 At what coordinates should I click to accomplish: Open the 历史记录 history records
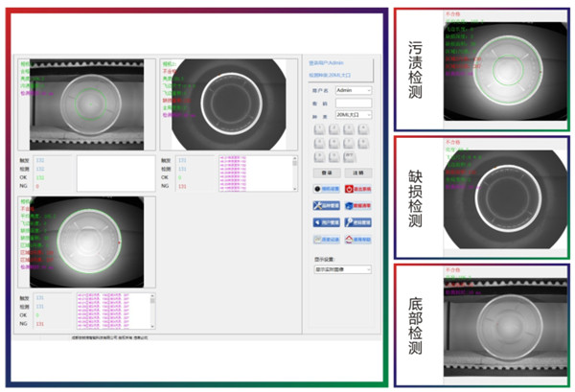(325, 240)
